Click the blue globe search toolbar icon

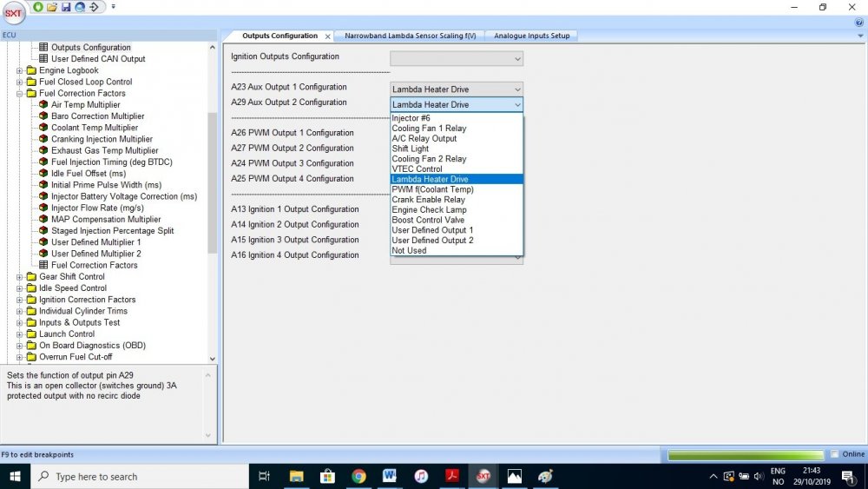[x=80, y=7]
